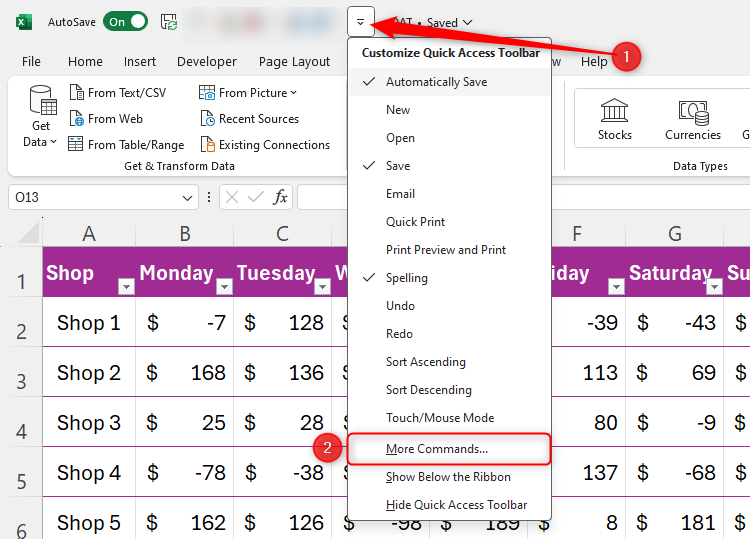
Task: Click Show Below the Ribbon
Action: coord(448,477)
